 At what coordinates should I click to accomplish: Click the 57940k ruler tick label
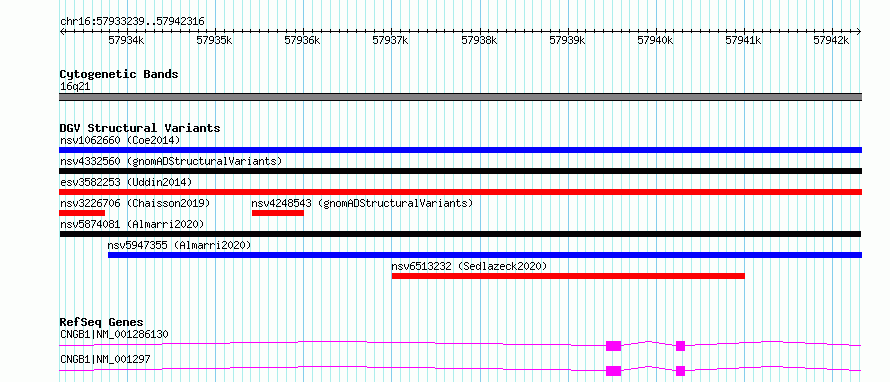(655, 40)
